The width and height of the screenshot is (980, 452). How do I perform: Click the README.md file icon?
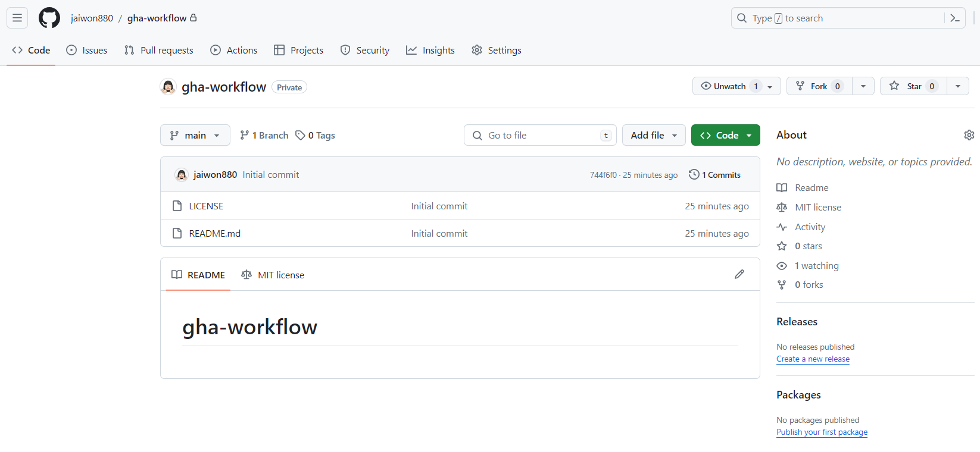pos(177,233)
